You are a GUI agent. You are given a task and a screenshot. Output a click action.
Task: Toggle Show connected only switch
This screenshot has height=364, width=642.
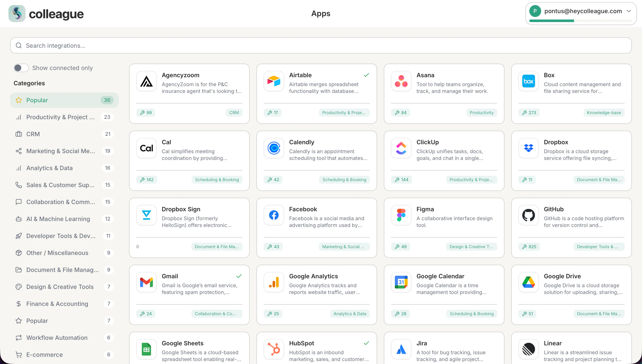pyautogui.click(x=21, y=68)
